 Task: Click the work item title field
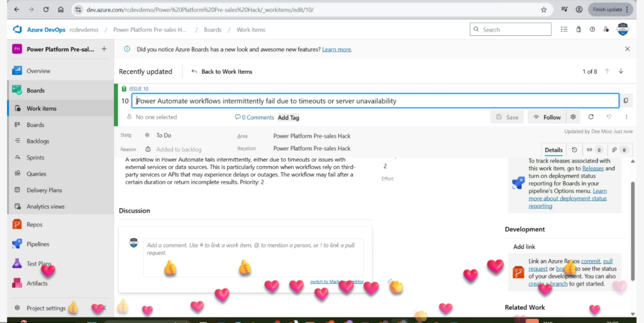(x=375, y=101)
